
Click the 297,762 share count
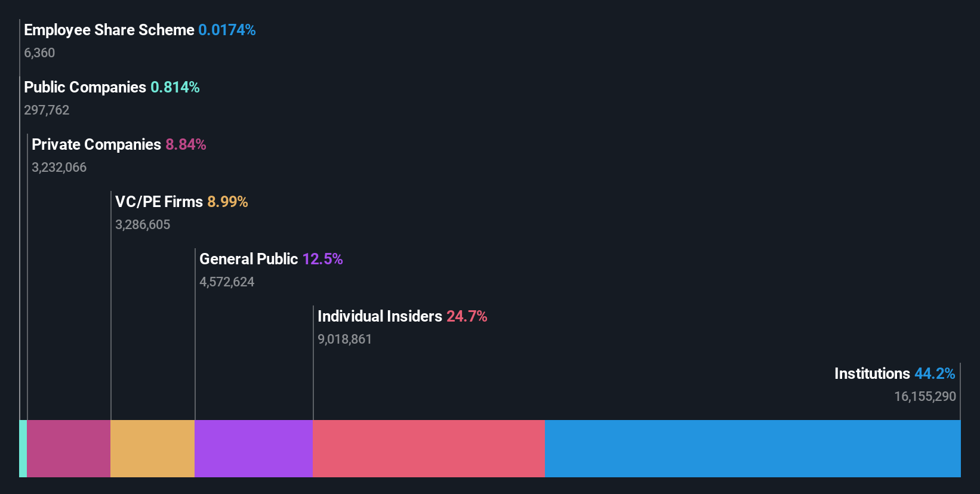[x=47, y=110]
